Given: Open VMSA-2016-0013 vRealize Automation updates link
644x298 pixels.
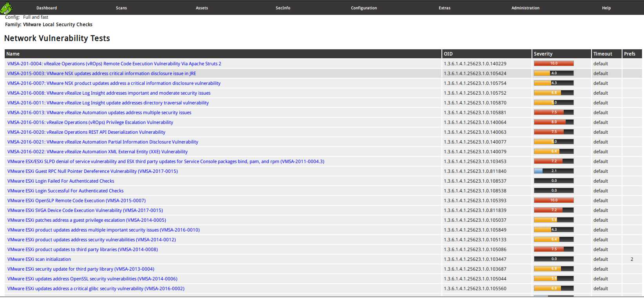Looking at the screenshot, I should (x=99, y=113).
